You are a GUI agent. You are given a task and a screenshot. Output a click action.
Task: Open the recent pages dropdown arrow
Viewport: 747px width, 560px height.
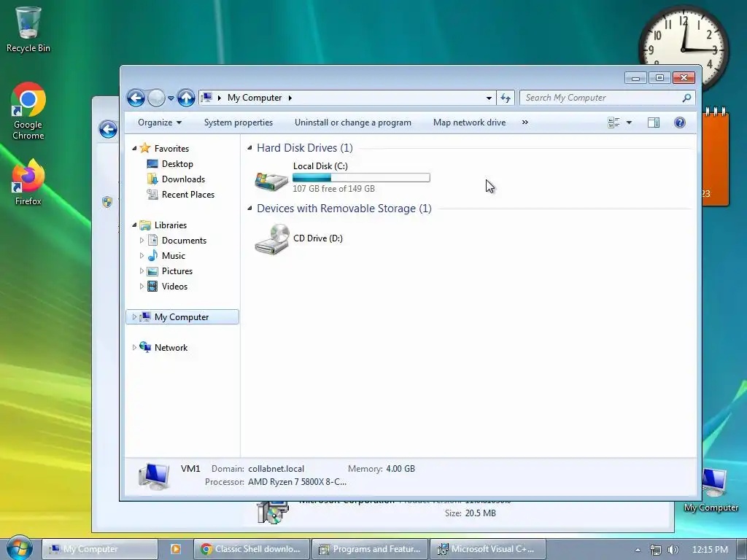click(171, 98)
